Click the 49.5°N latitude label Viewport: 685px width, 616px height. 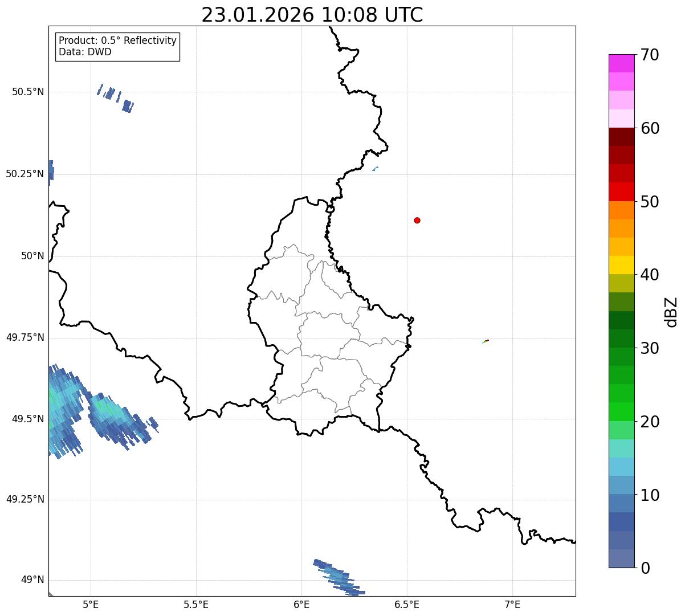tap(27, 419)
